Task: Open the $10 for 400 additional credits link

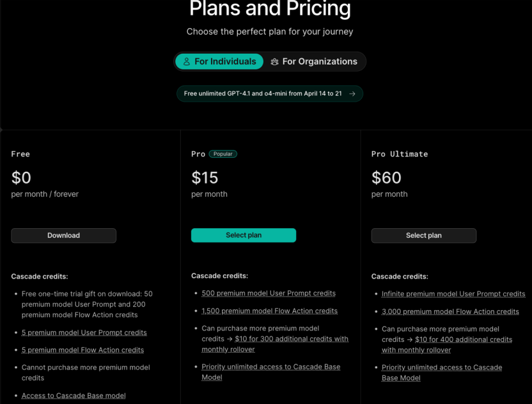Action: (x=464, y=340)
